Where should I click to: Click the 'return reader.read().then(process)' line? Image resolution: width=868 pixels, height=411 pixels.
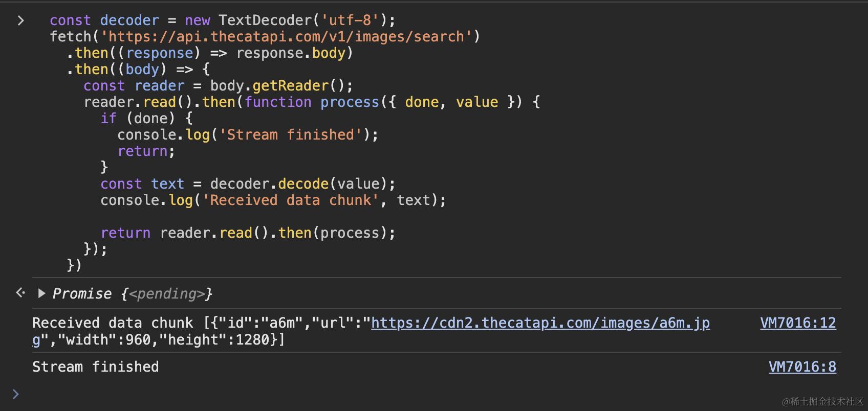click(x=248, y=233)
